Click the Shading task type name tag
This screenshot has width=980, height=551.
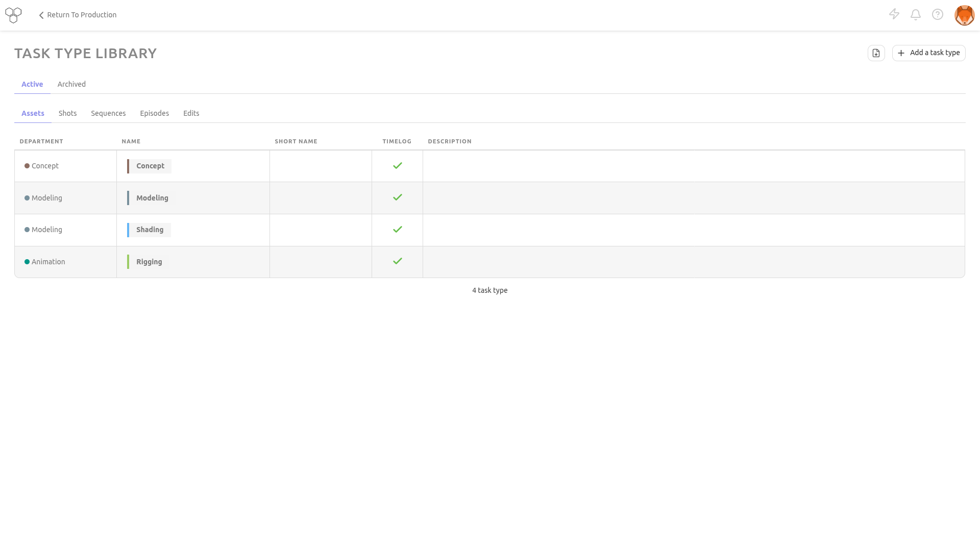149,230
